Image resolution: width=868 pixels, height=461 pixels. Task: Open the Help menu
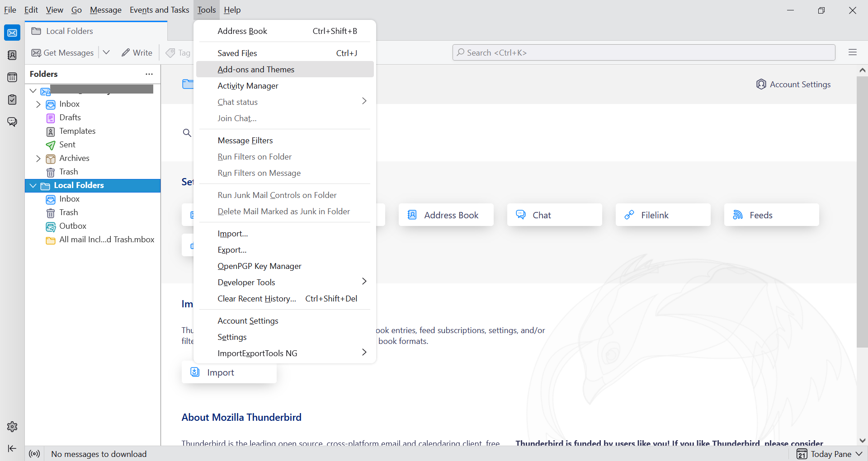(232, 10)
